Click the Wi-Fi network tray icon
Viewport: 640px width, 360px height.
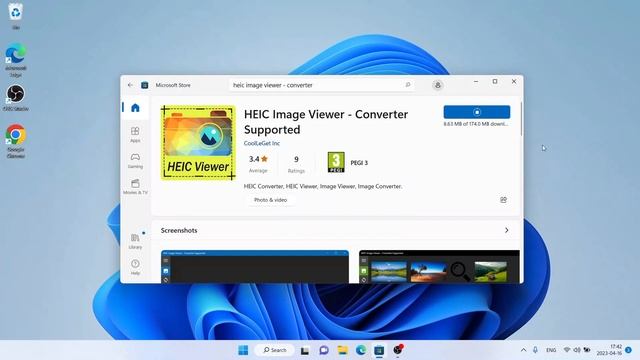click(567, 350)
